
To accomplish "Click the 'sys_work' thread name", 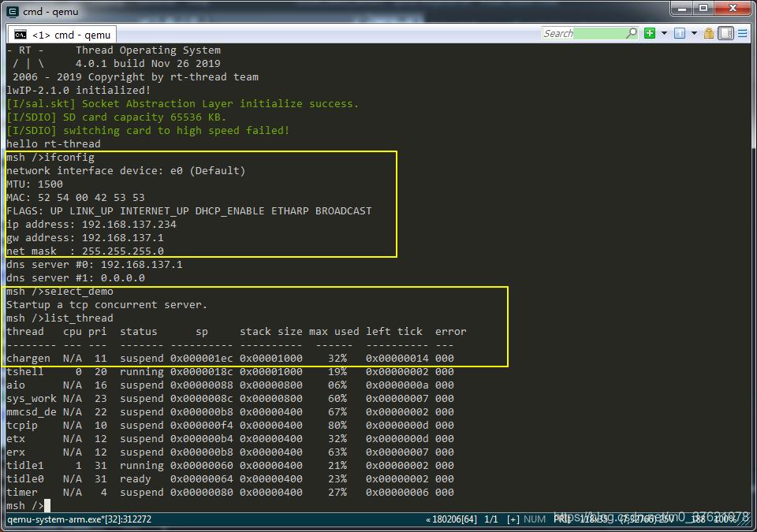I will (32, 399).
